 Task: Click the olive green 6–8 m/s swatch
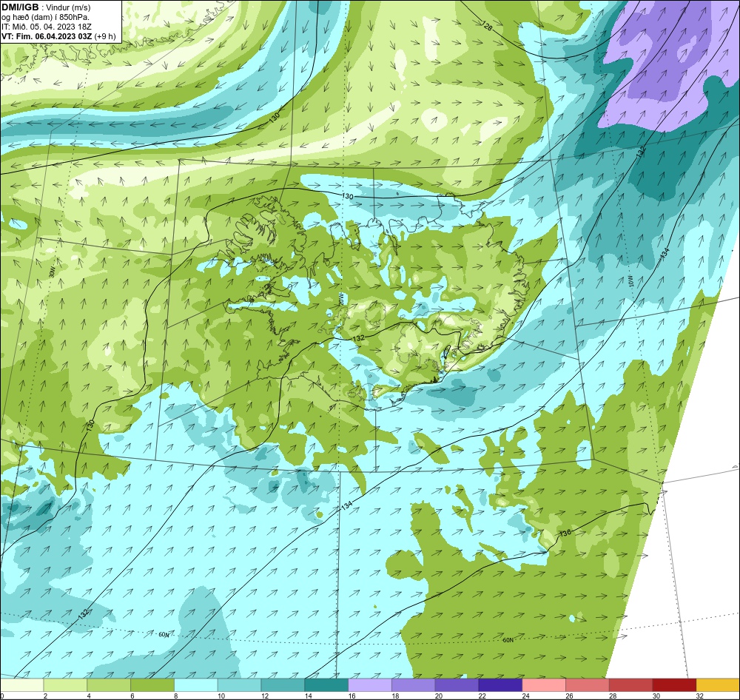coord(152,685)
